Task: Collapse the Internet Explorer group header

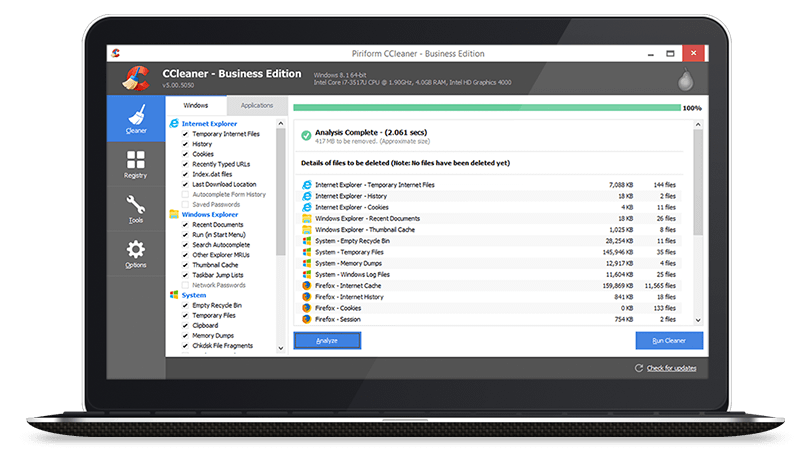Action: click(x=209, y=123)
